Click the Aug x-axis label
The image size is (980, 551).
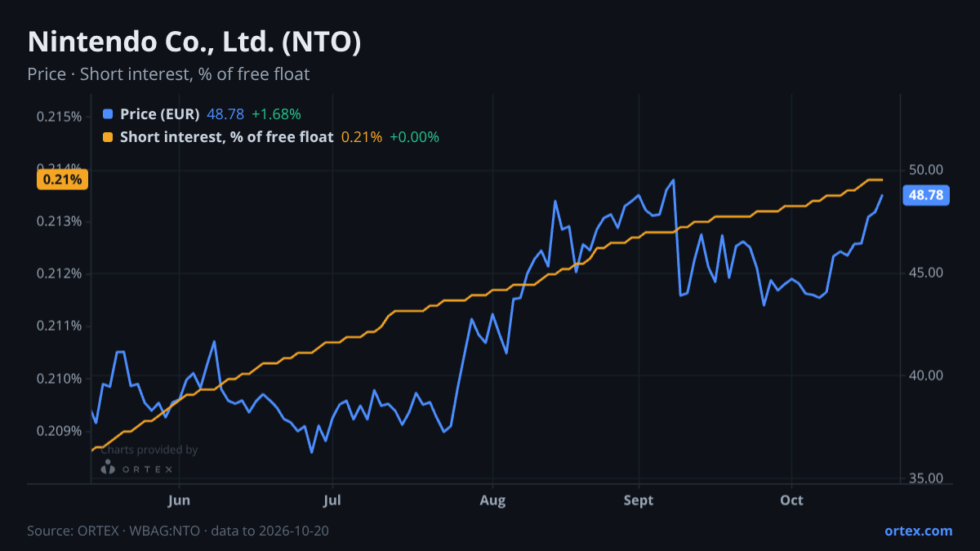(492, 500)
